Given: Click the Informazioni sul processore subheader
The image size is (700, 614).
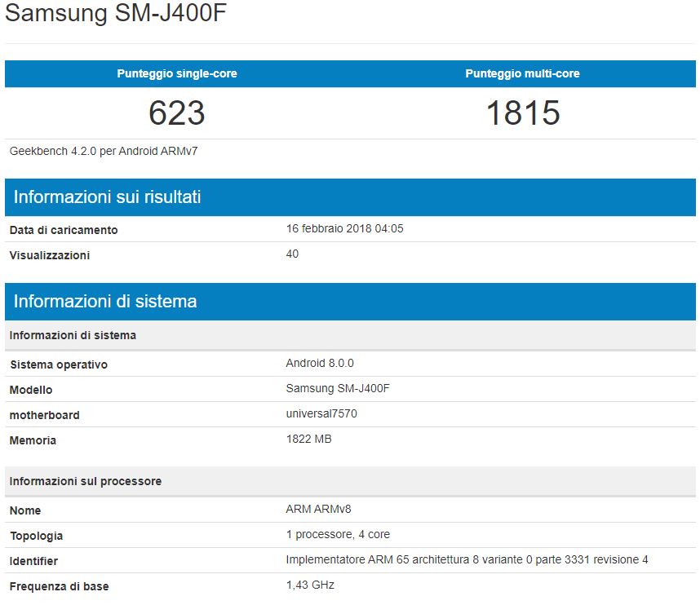Looking at the screenshot, I should (86, 481).
